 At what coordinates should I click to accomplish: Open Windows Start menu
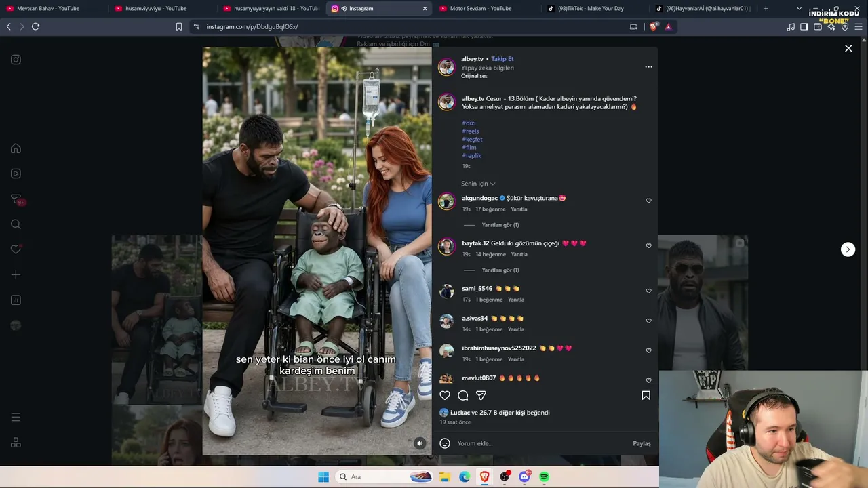323,476
